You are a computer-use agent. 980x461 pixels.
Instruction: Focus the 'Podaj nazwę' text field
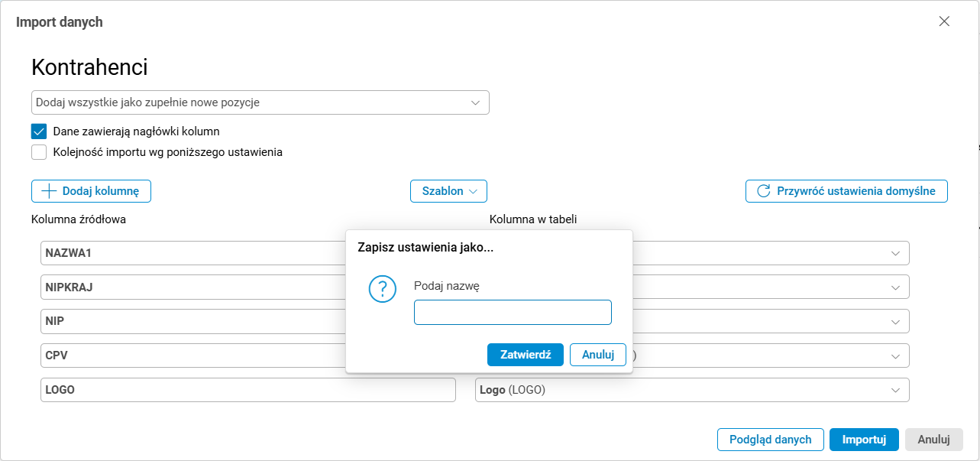coord(513,313)
